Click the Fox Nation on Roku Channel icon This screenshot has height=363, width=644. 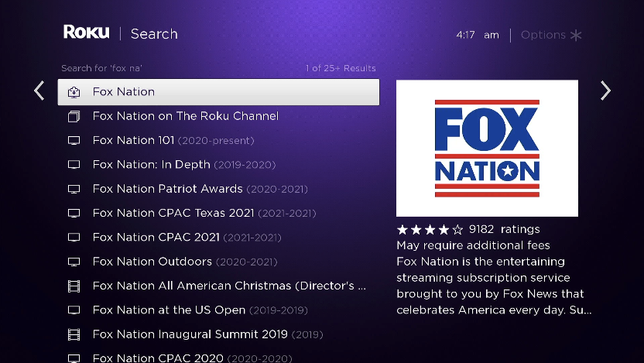click(x=74, y=117)
